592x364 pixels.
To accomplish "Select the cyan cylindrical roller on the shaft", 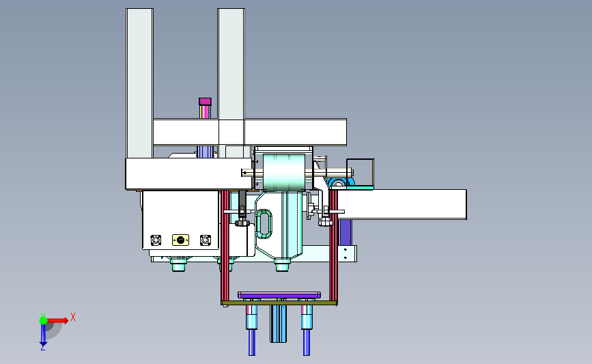I will 284,172.
